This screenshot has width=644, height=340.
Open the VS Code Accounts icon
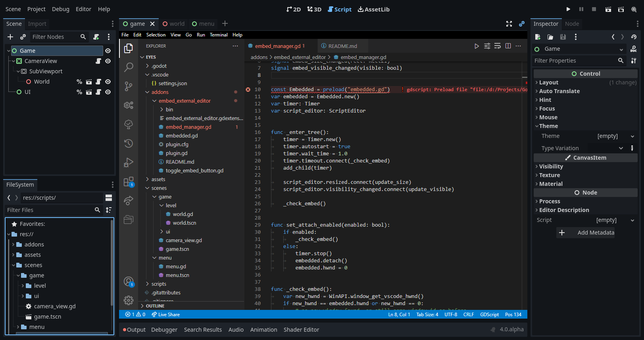[129, 282]
